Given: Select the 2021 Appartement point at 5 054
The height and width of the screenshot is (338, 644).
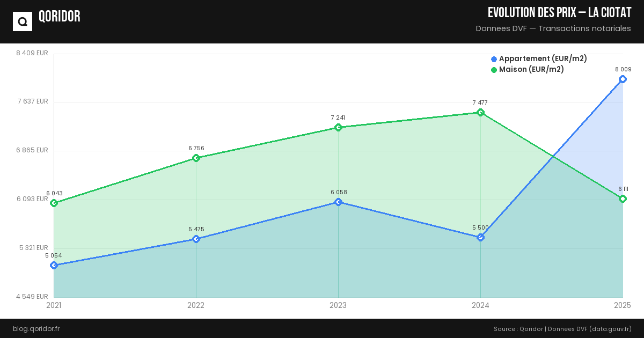Looking at the screenshot, I should click(54, 266).
